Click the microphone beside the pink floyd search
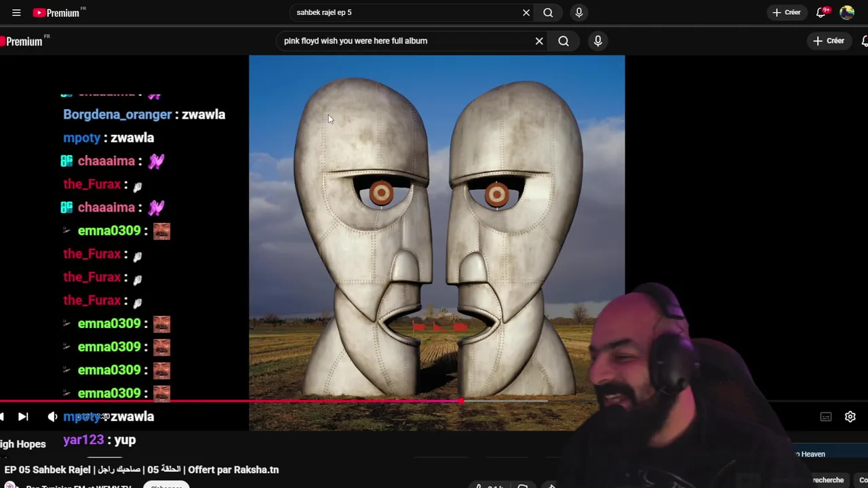This screenshot has height=488, width=868. click(598, 41)
